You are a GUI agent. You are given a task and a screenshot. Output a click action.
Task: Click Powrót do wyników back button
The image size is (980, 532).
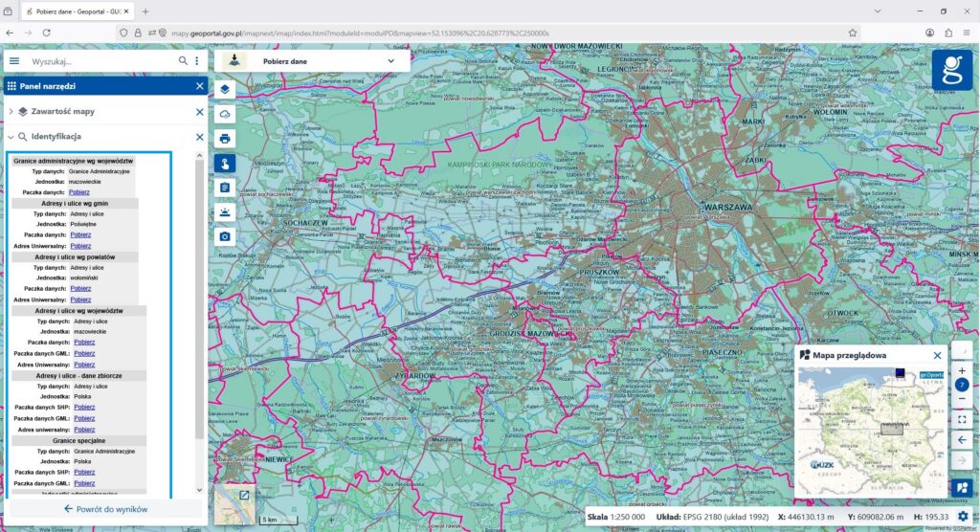[x=105, y=509]
